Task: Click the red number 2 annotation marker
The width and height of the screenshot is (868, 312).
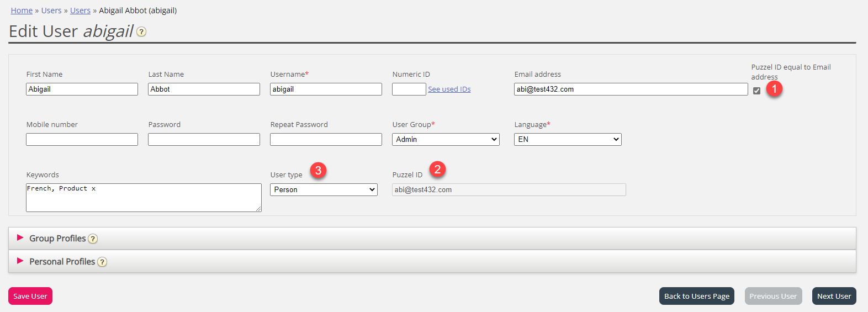Action: tap(437, 169)
